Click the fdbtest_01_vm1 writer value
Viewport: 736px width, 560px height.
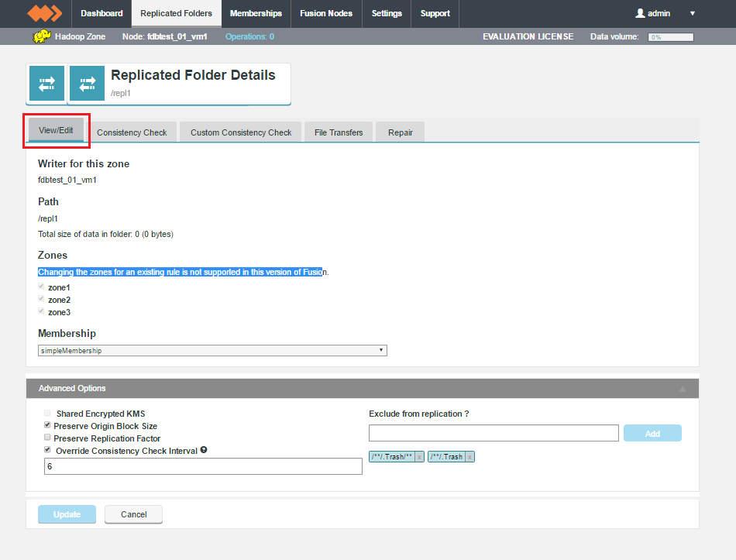click(67, 180)
